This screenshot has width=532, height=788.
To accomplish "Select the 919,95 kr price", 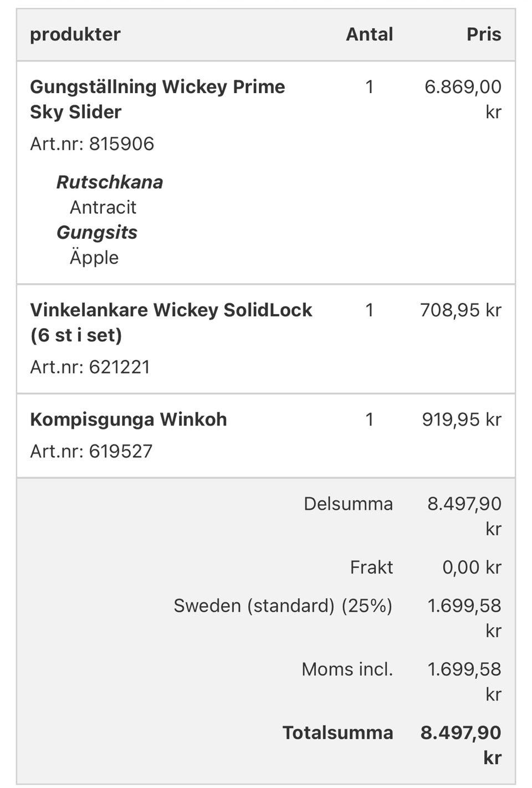I will (x=462, y=419).
